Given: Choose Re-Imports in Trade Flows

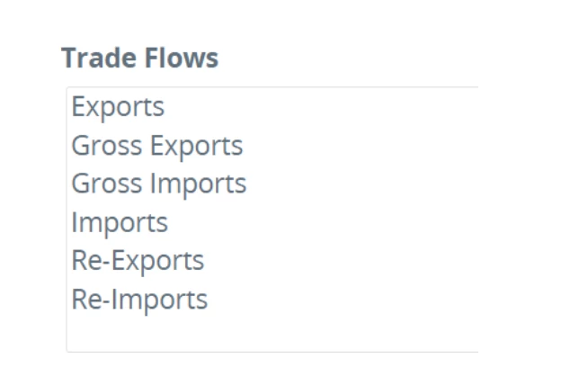Looking at the screenshot, I should click(x=139, y=300).
